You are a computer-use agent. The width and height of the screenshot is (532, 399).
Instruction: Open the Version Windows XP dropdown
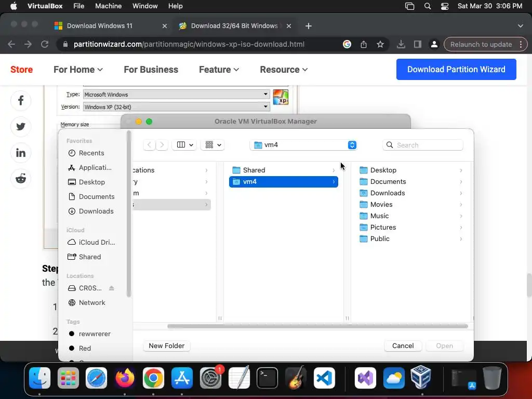pyautogui.click(x=177, y=107)
